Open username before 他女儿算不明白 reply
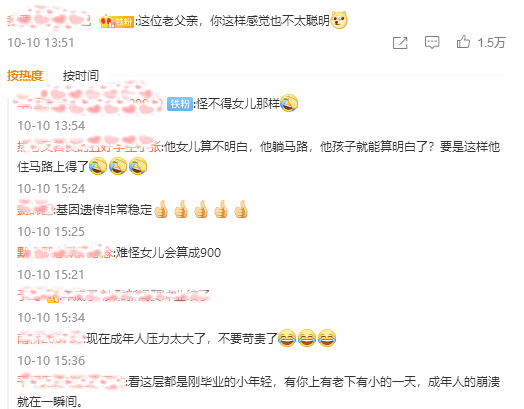The width and height of the screenshot is (524, 409). click(x=89, y=146)
